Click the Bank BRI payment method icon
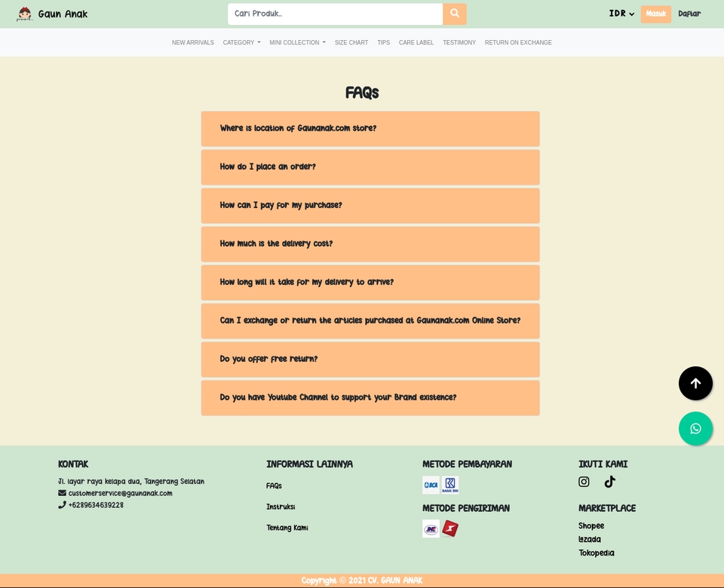This screenshot has height=588, width=724. pos(449,484)
